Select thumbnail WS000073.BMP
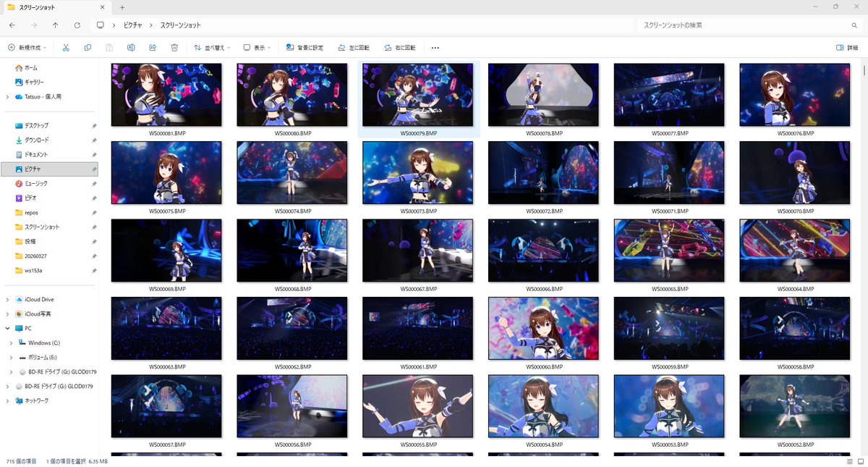This screenshot has width=868, height=467. pos(418,172)
